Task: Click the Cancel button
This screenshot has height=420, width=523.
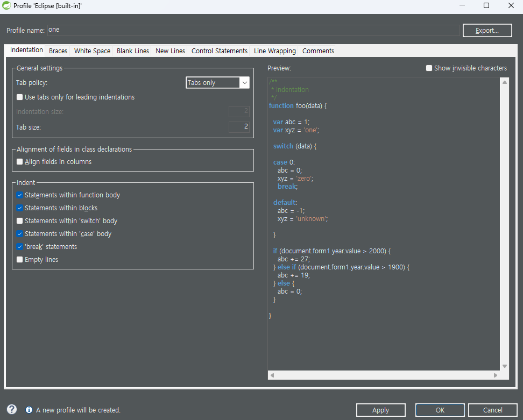Action: [x=493, y=410]
